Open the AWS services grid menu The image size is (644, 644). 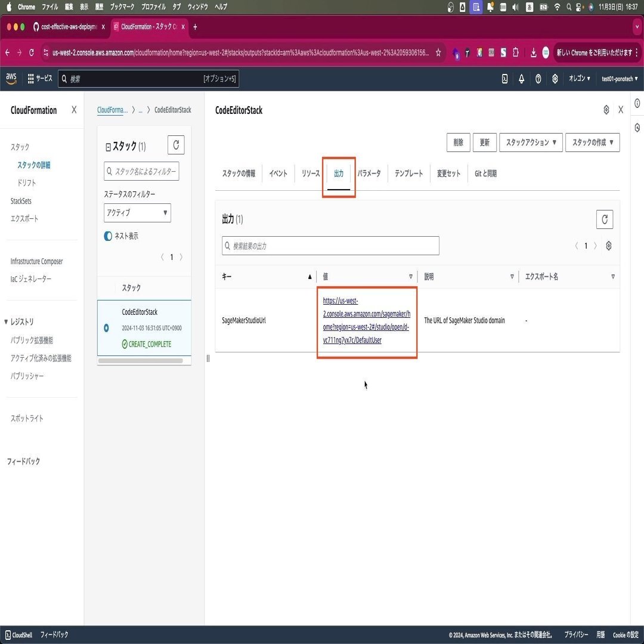point(30,79)
